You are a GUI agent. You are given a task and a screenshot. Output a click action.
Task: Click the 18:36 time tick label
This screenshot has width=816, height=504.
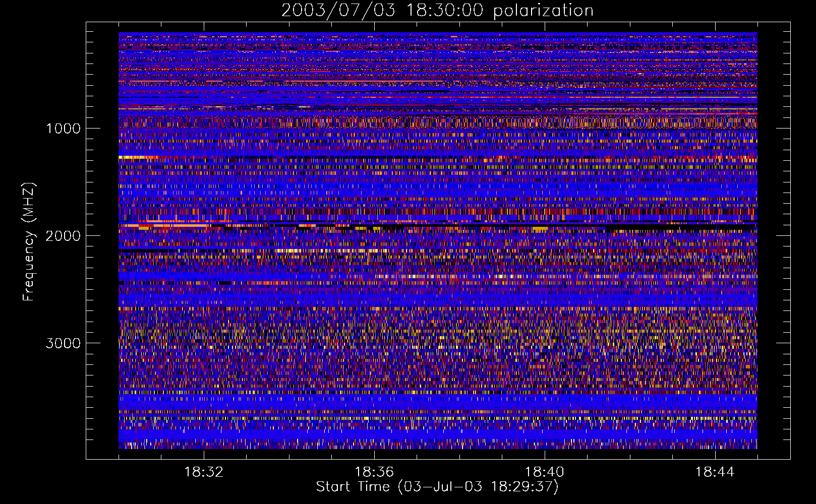[374, 472]
